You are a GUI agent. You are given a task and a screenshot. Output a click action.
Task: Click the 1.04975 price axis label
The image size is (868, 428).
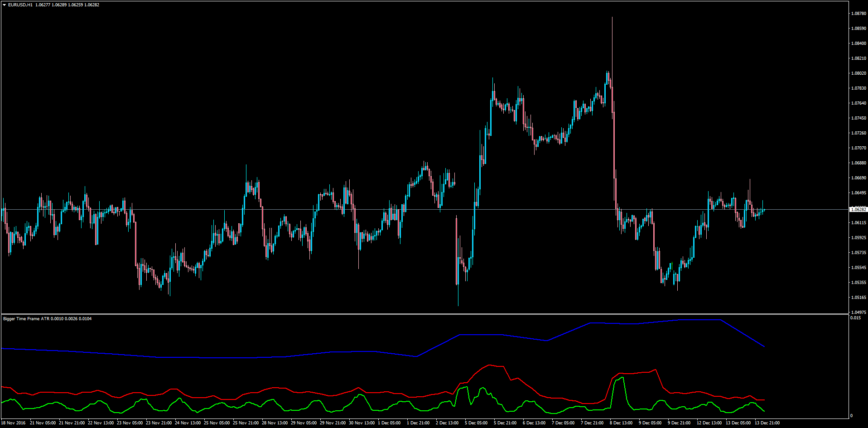(x=858, y=313)
